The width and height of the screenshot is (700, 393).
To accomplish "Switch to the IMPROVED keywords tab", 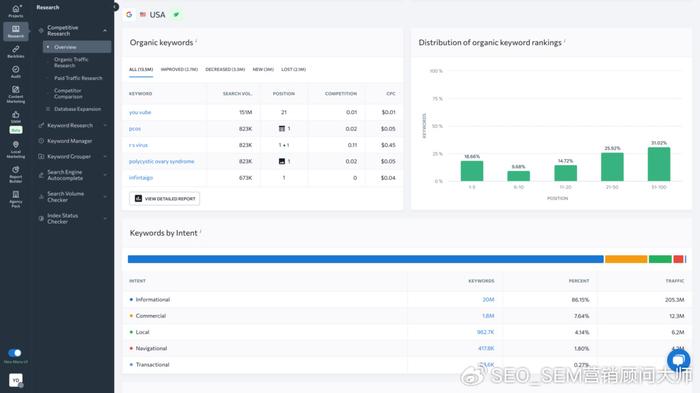I will click(179, 69).
